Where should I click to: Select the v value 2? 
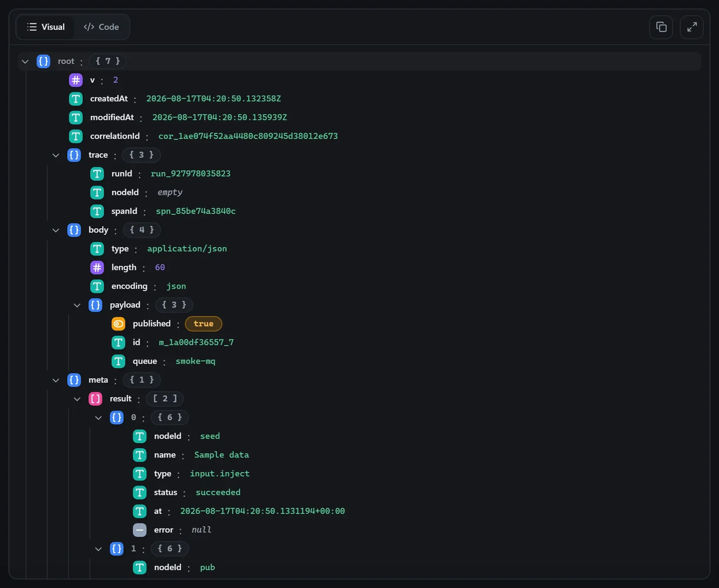tap(115, 80)
